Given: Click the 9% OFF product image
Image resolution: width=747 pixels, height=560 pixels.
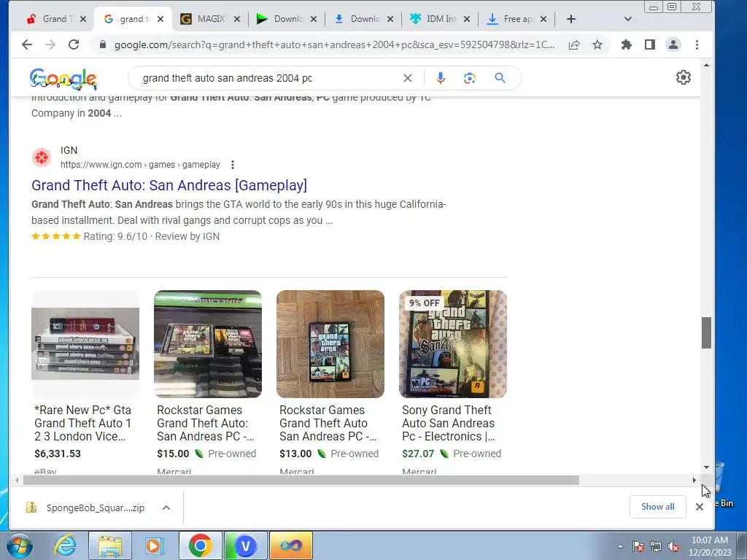Looking at the screenshot, I should (x=452, y=344).
